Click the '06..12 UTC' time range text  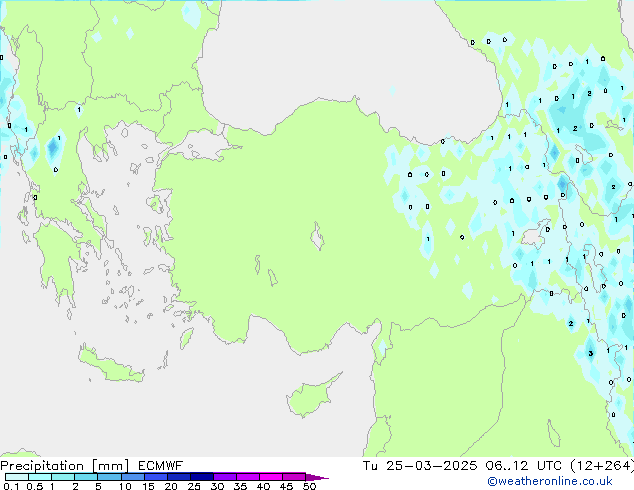[x=524, y=466]
